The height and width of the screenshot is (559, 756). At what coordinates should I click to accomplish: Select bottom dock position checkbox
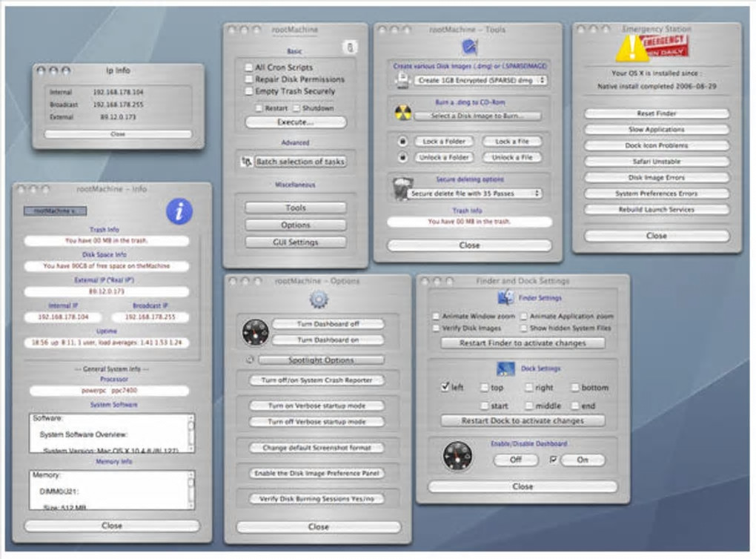(574, 387)
